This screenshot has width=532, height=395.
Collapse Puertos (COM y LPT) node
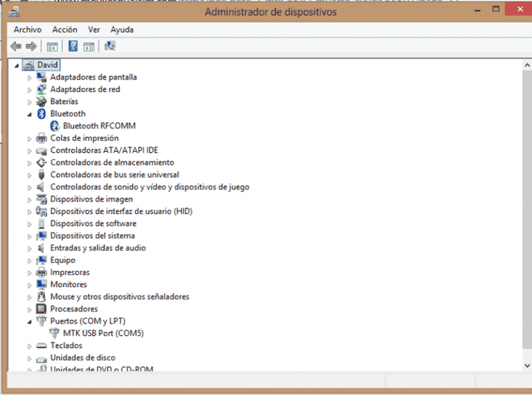[30, 322]
